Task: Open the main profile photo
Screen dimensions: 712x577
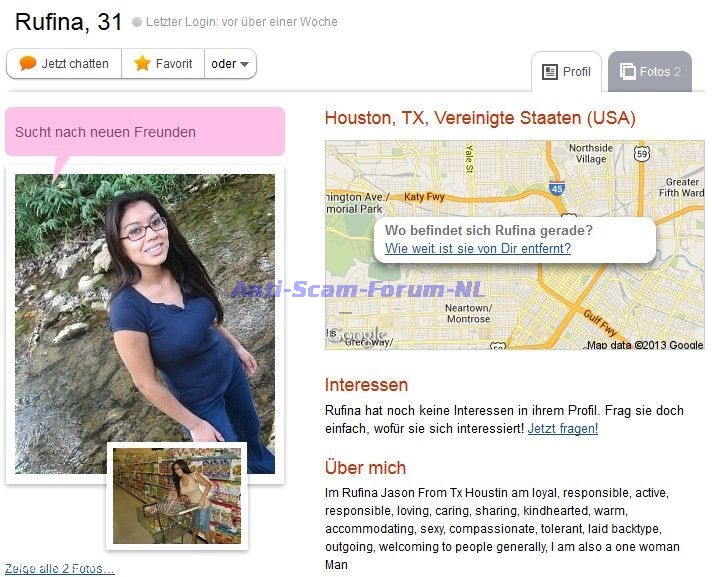Action: tap(145, 324)
